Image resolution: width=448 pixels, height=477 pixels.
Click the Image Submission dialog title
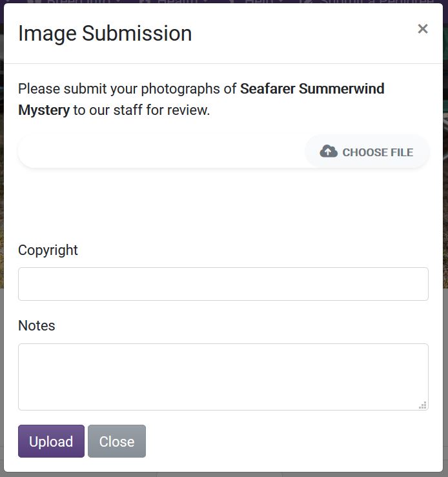coord(105,34)
